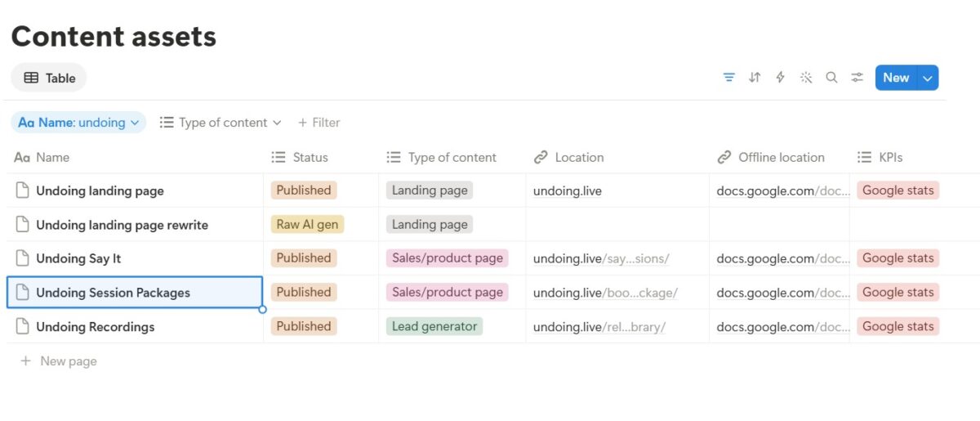Screen dimensions: 980x421
Task: Click the blue New button
Action: coord(896,78)
